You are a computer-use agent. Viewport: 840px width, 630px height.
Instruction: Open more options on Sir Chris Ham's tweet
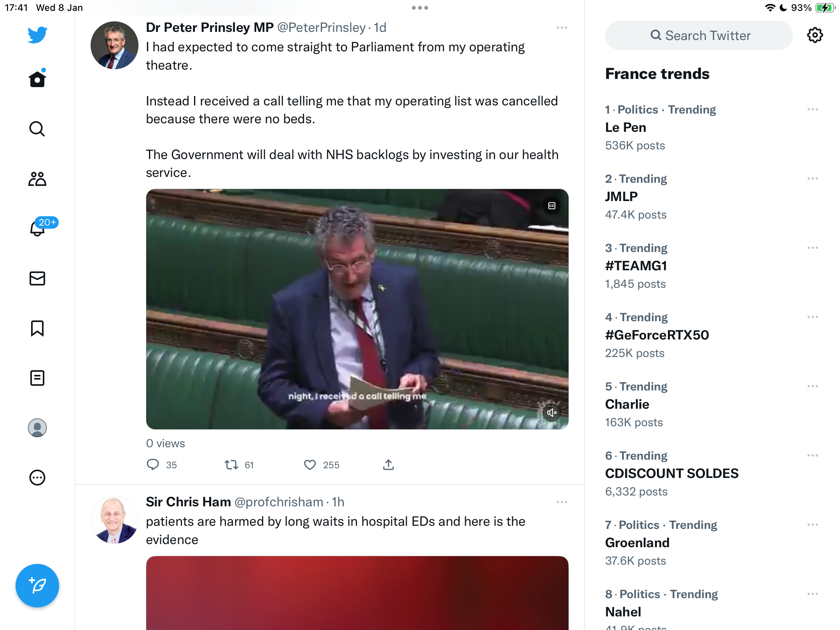pos(562,502)
